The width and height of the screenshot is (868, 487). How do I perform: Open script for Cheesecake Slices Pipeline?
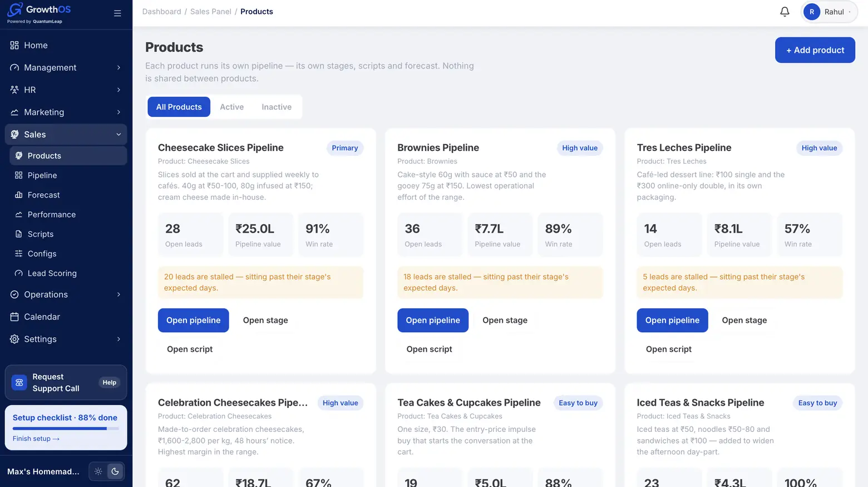point(190,349)
